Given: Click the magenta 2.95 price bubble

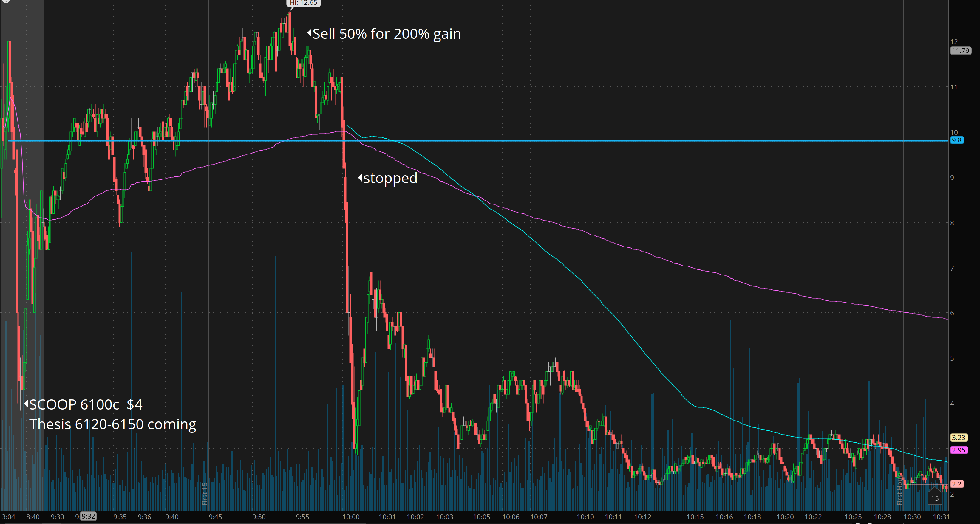Looking at the screenshot, I should (959, 450).
